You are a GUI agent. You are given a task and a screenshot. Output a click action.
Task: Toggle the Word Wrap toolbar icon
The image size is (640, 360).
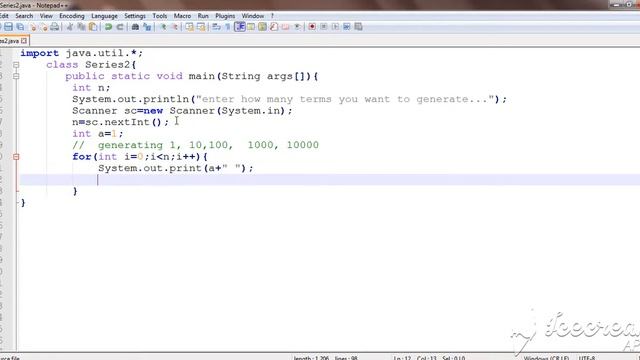[216, 27]
